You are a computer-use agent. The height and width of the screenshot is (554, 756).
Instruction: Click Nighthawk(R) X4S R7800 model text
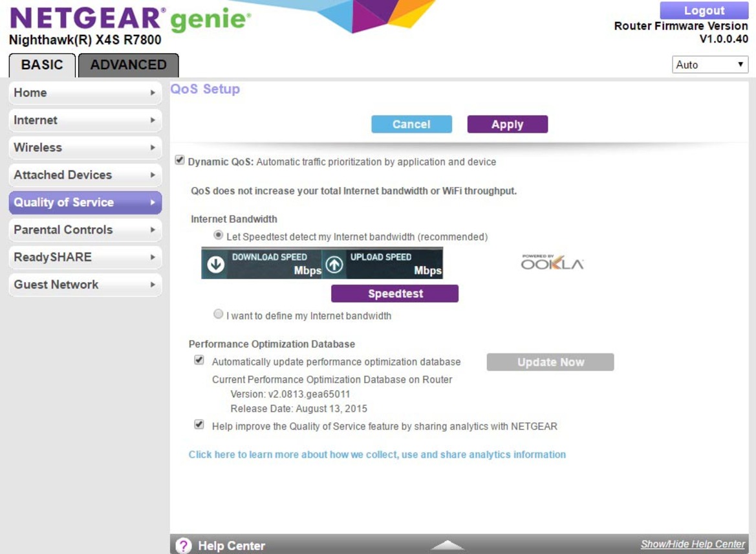tap(85, 39)
